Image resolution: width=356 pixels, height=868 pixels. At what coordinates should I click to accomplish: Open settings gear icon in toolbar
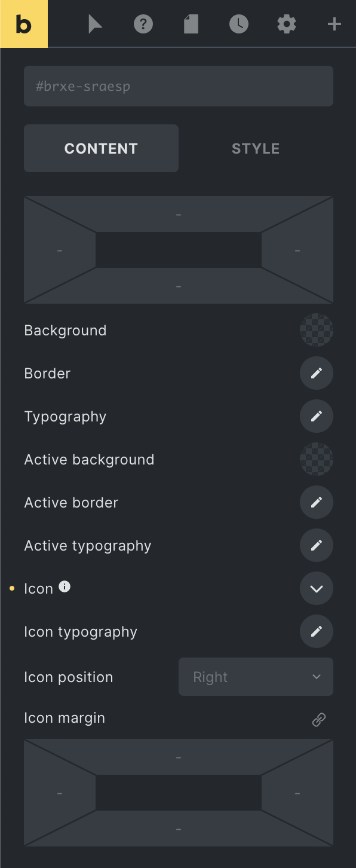(x=287, y=25)
